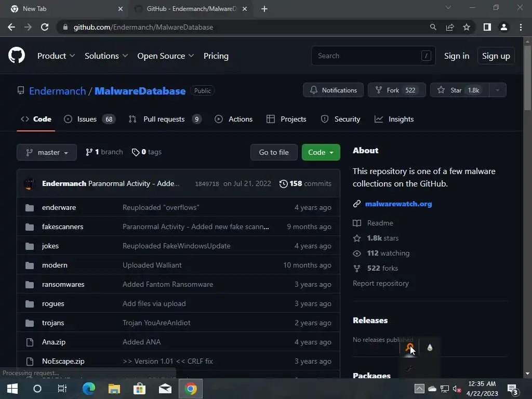Click the Endermanch owner link

click(x=57, y=91)
